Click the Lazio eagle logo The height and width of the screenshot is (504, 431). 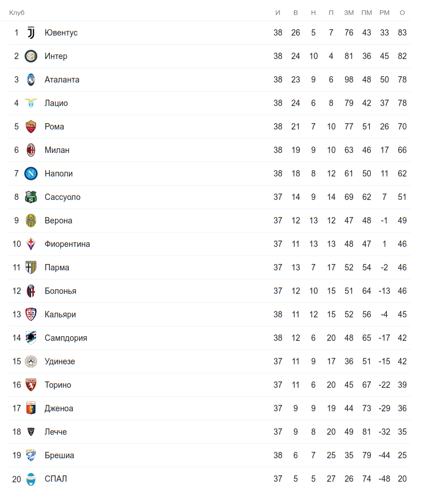(31, 103)
